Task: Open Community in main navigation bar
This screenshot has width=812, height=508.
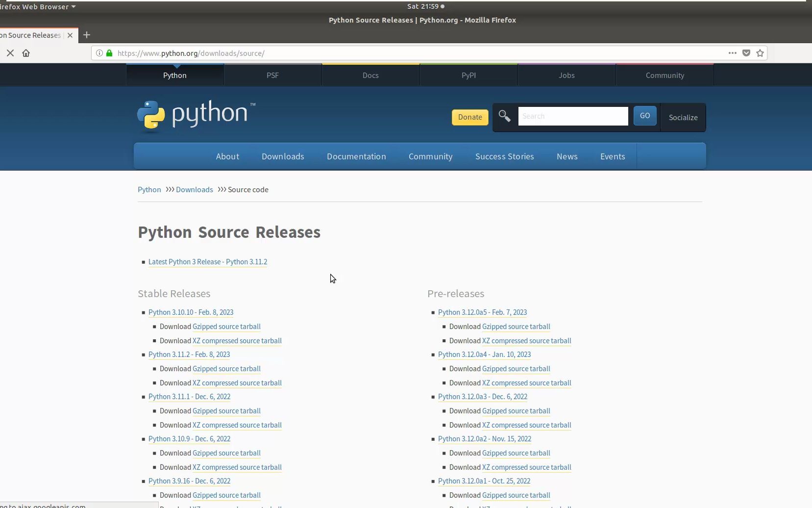Action: coord(430,156)
